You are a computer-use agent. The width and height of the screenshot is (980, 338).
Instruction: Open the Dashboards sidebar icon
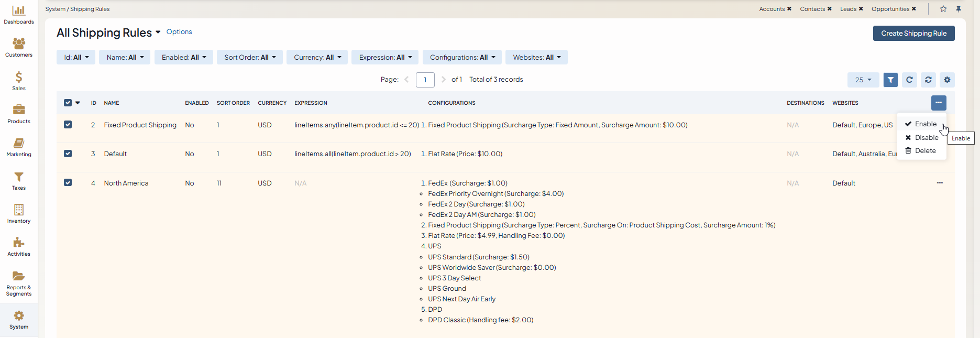[19, 15]
